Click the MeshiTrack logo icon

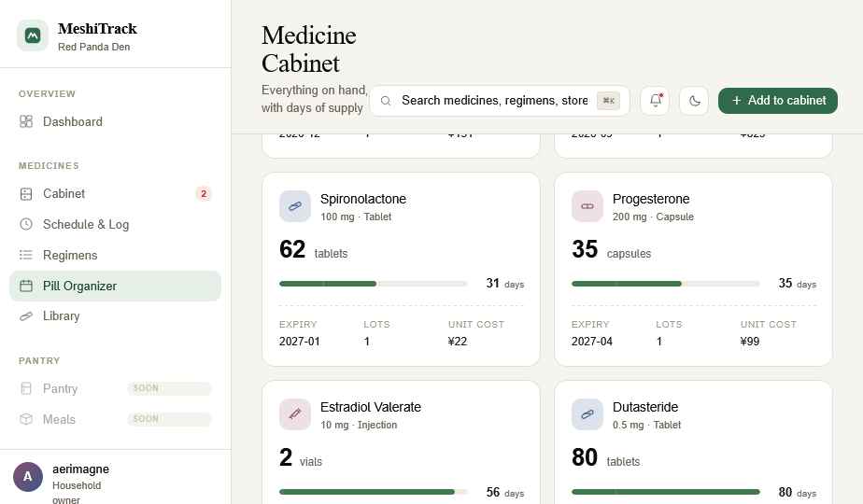tap(33, 35)
